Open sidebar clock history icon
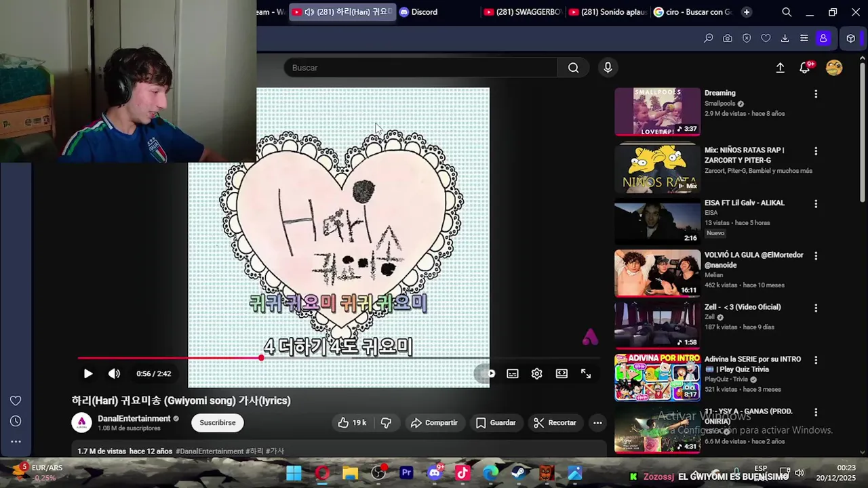 point(16,421)
